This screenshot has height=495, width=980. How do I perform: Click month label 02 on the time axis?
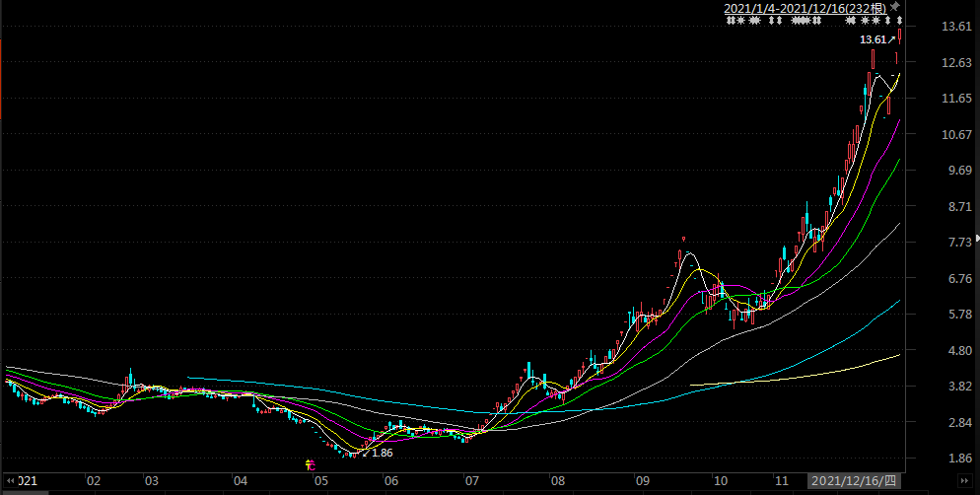coord(93,480)
